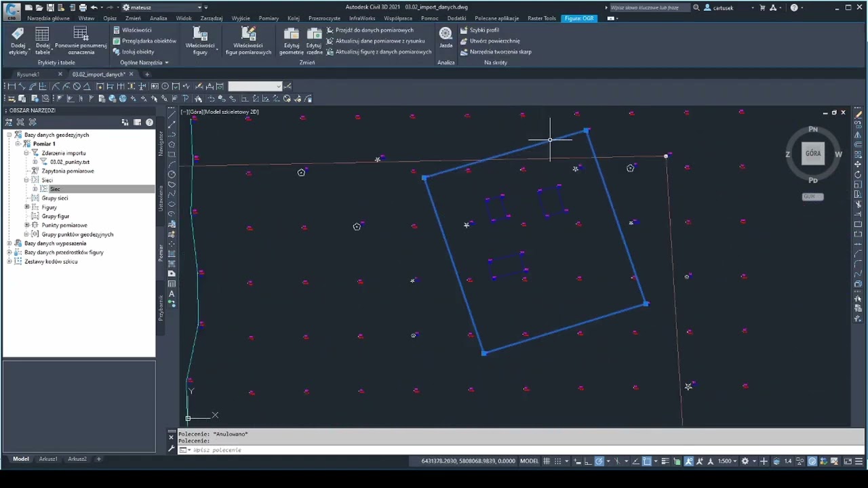Image resolution: width=868 pixels, height=488 pixels.
Task: Select Grupy punktów geodezyjnych item
Action: click(x=77, y=235)
